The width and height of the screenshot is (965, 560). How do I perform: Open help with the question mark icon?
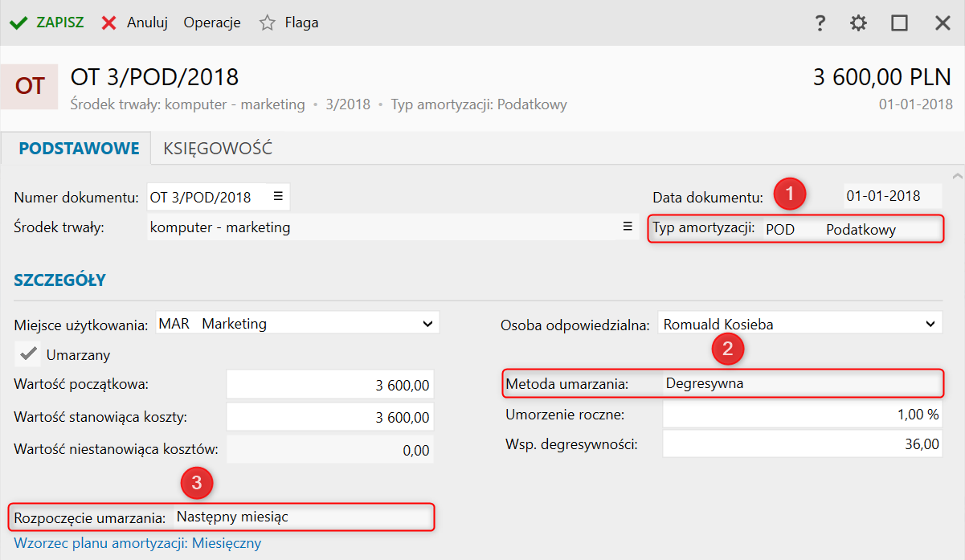(820, 23)
